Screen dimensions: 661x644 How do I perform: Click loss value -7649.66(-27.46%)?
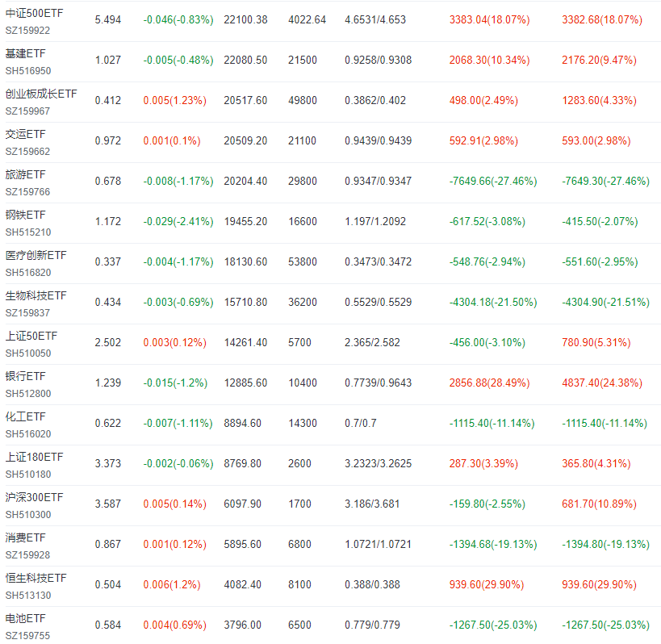pos(493,182)
